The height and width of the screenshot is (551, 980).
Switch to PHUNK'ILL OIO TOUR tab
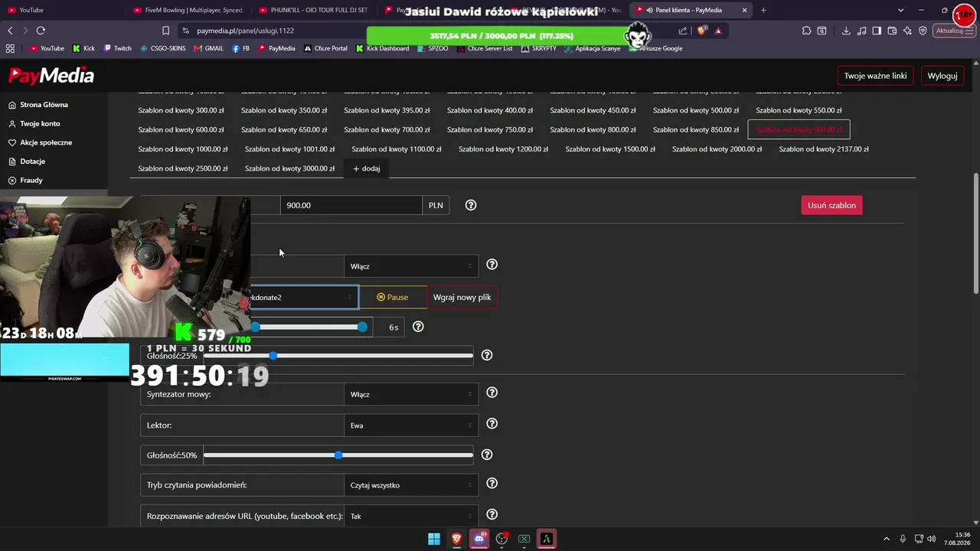coord(313,10)
